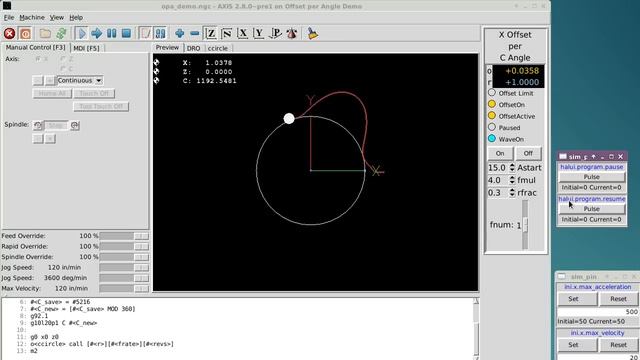
Task: Click the Tool Touch Off button
Action: pos(101,107)
